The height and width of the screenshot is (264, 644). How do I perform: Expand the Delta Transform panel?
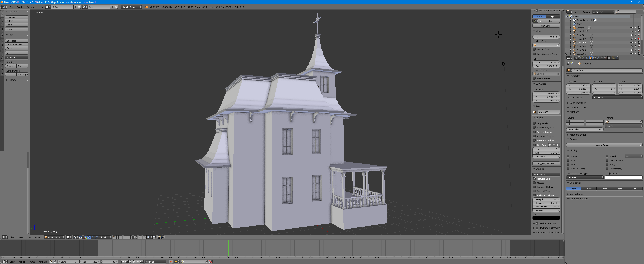click(x=578, y=103)
